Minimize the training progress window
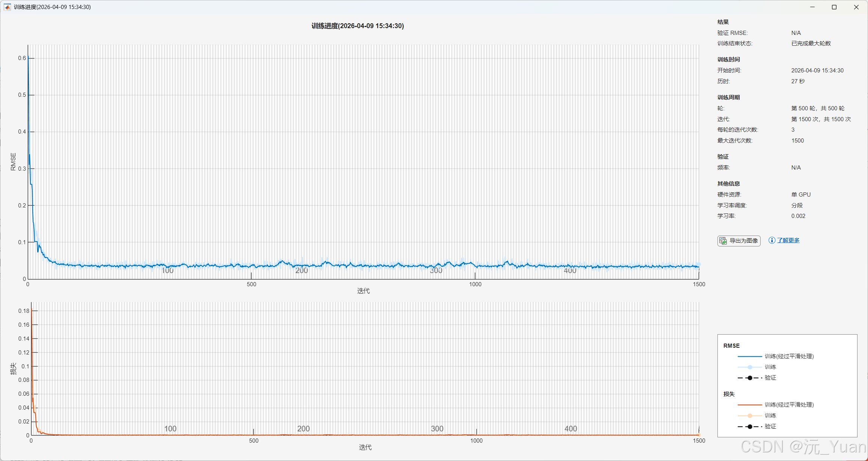 click(812, 7)
